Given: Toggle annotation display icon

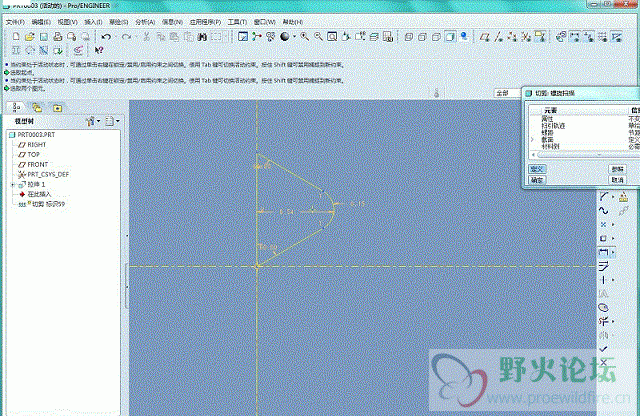Looking at the screenshot, I should [x=540, y=37].
